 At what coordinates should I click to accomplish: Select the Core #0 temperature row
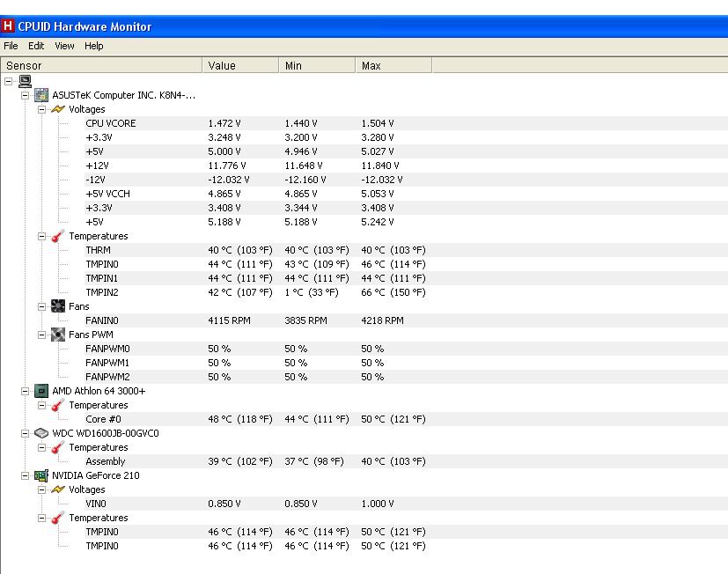(x=406, y=419)
